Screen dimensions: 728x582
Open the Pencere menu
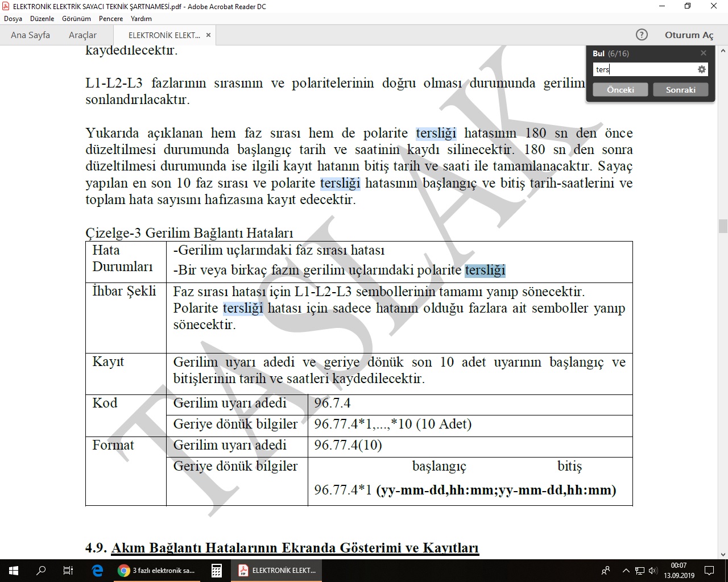coord(111,19)
